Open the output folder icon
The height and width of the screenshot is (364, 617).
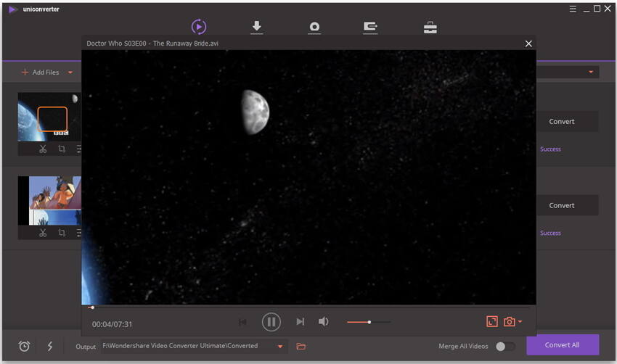301,347
